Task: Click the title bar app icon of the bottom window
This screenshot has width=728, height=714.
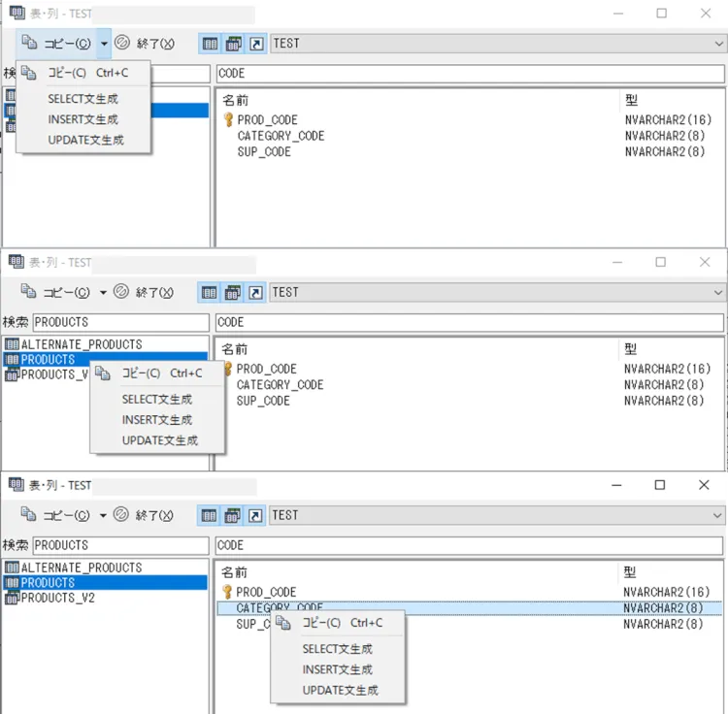Action: (16, 485)
